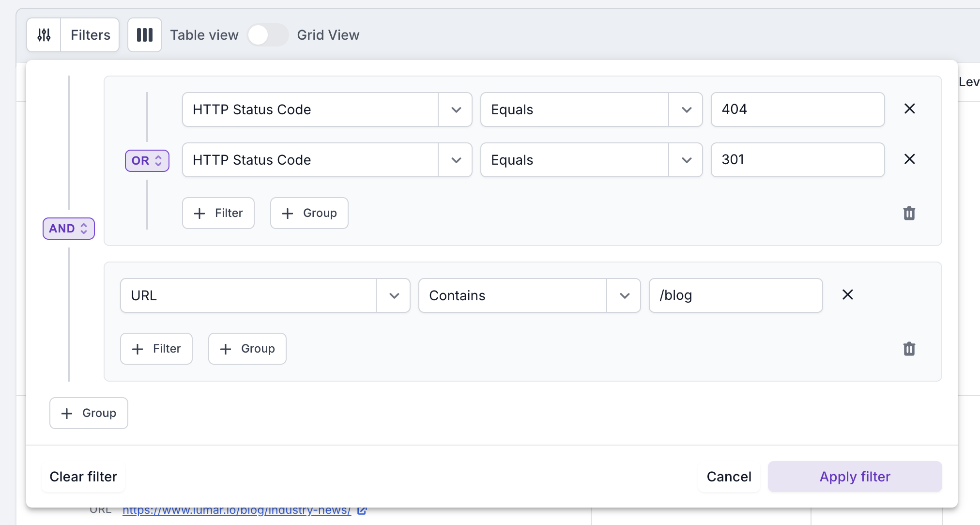Remove the 301 status code filter row
Screen dimensions: 980x525
click(x=910, y=159)
